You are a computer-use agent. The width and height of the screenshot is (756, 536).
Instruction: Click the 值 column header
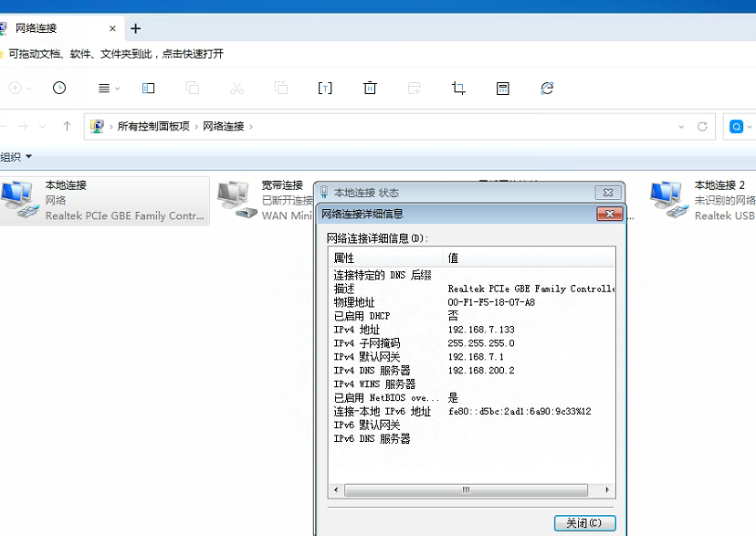529,257
